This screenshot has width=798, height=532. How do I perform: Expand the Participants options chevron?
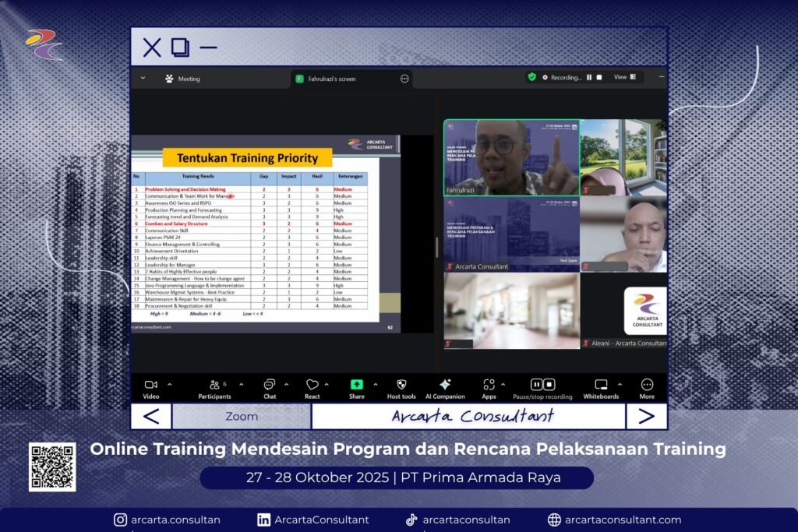pos(241,384)
